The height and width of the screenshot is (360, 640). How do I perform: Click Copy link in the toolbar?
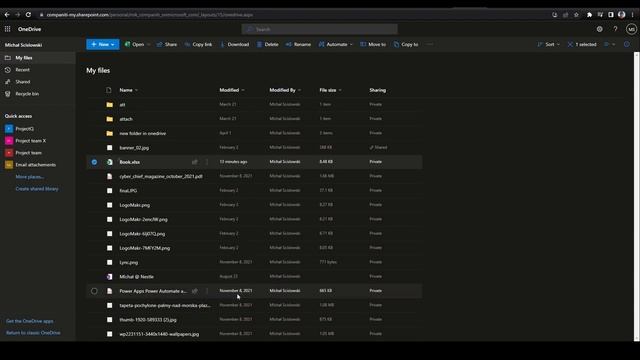198,44
